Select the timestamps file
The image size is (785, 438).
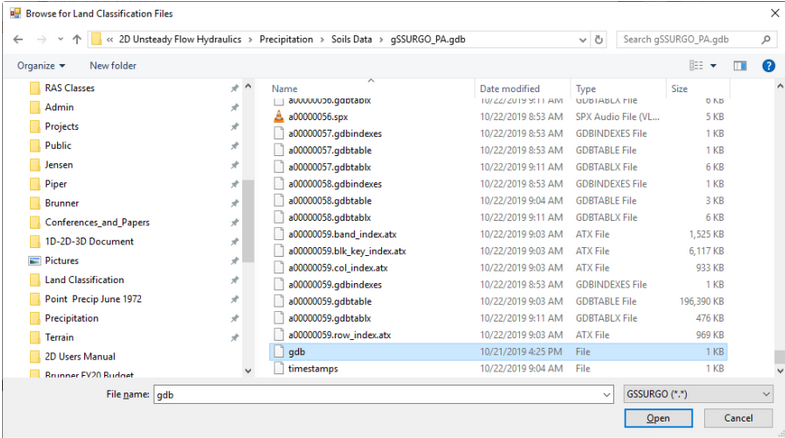point(312,369)
